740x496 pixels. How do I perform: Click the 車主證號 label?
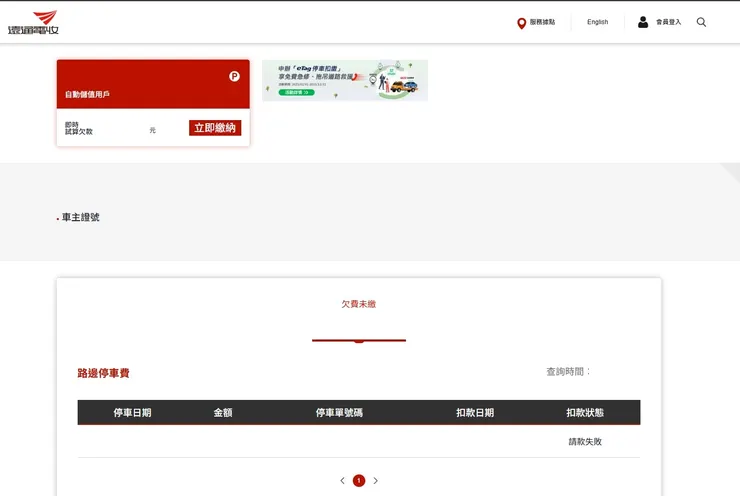coord(81,218)
